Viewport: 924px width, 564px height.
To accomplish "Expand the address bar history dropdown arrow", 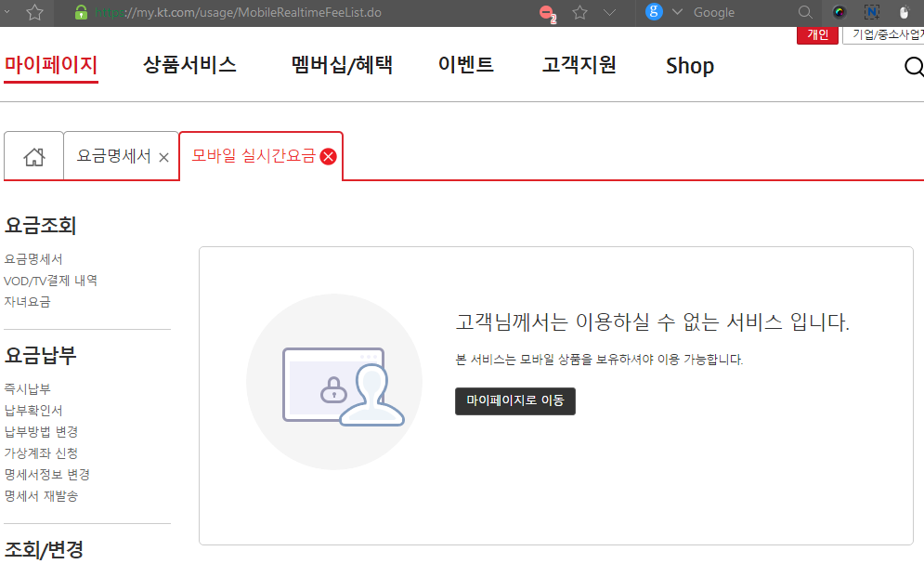I will tap(609, 13).
